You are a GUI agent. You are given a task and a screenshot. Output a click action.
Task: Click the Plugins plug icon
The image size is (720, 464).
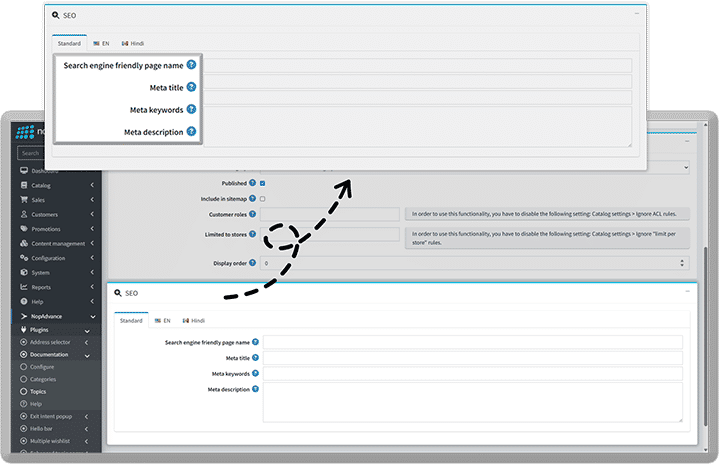tap(24, 329)
